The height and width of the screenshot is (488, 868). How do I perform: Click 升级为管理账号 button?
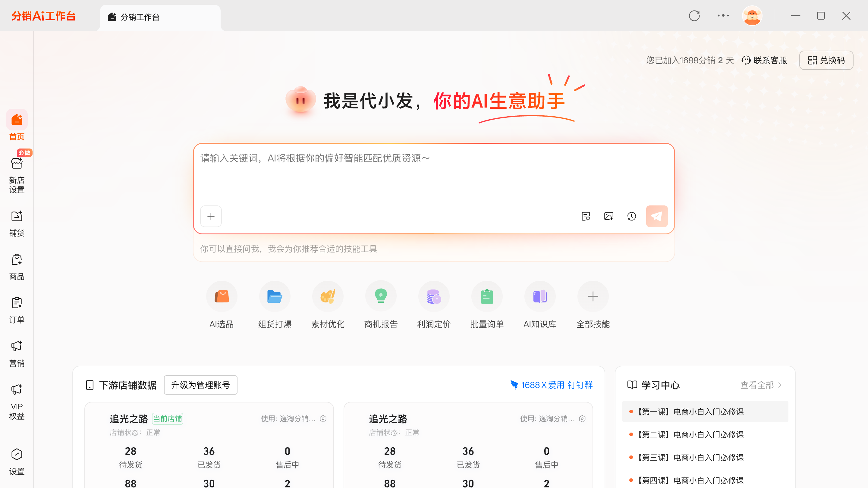tap(200, 385)
